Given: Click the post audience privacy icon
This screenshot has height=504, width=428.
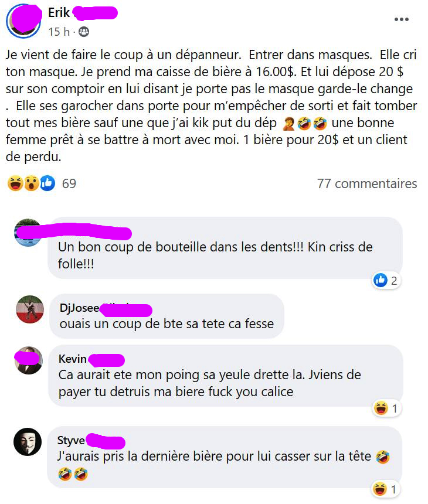Looking at the screenshot, I should click(84, 32).
